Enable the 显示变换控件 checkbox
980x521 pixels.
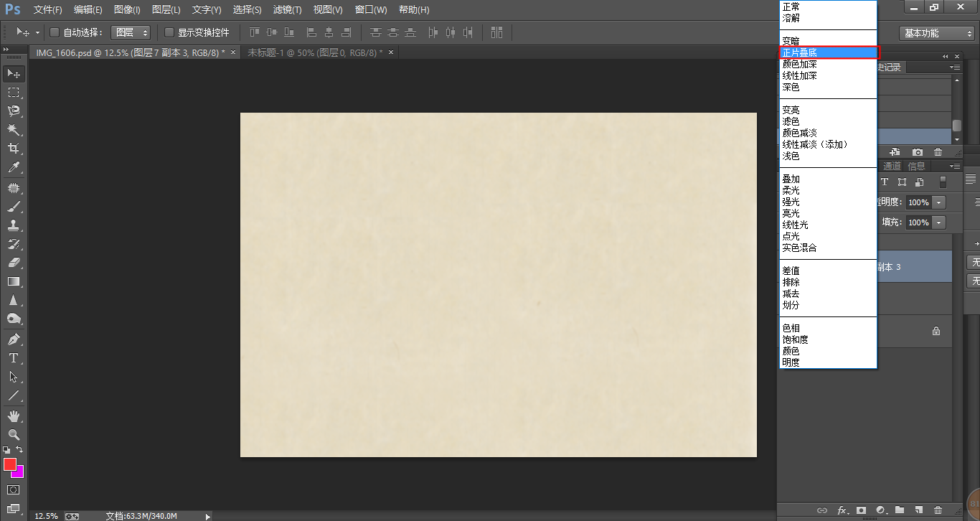point(169,32)
